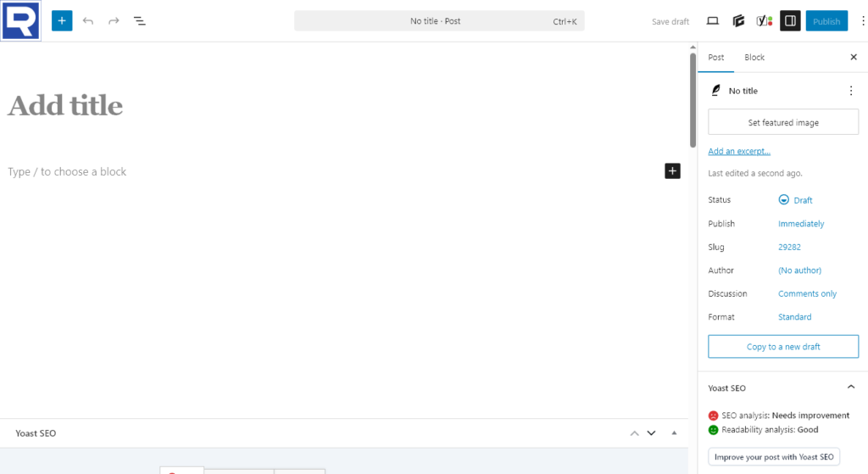The image size is (868, 474).
Task: Undo the last change
Action: [88, 21]
